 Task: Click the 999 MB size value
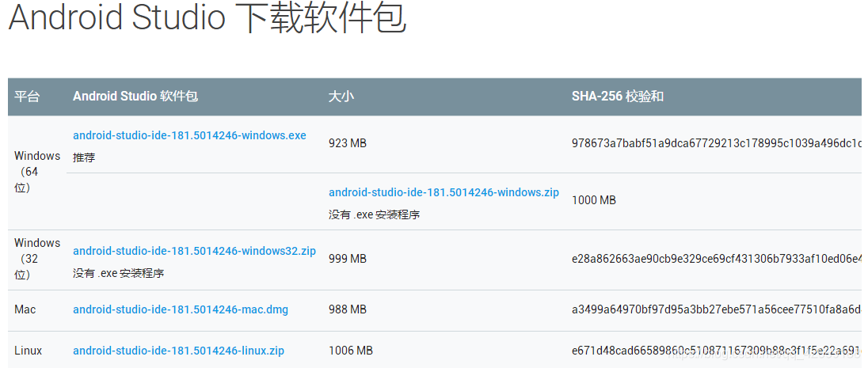(348, 259)
